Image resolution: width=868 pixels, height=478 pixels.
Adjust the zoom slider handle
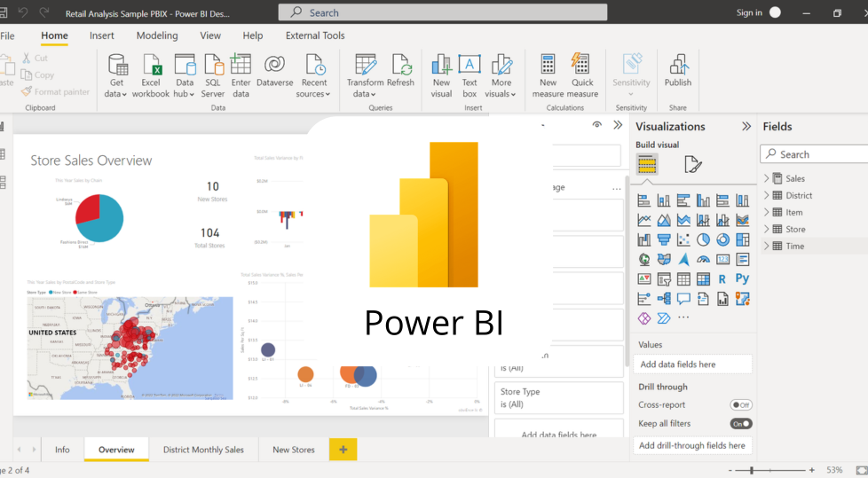pyautogui.click(x=752, y=470)
